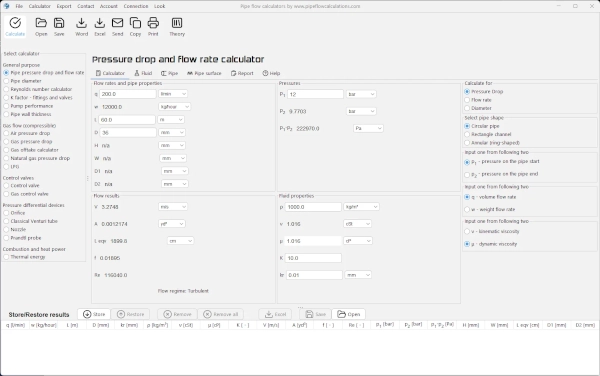The height and width of the screenshot is (376, 600).
Task: Click the density ρ input field
Action: pos(313,207)
